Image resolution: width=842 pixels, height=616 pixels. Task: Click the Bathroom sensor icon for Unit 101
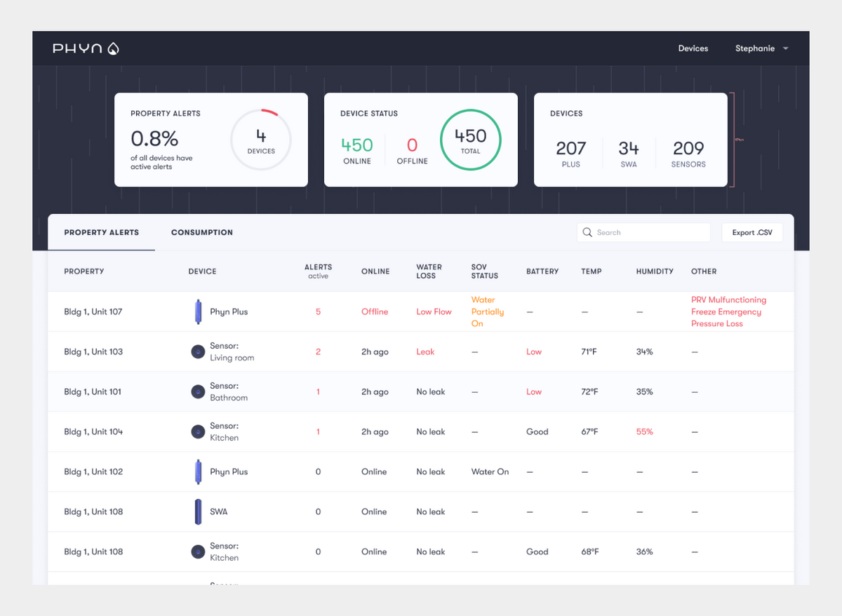click(198, 391)
